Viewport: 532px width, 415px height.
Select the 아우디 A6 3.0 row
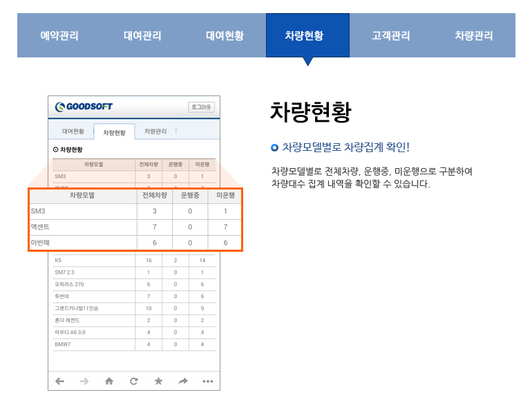134,333
